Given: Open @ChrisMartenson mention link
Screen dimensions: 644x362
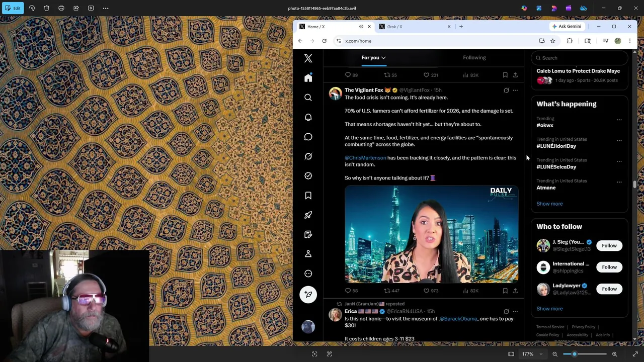Looking at the screenshot, I should coord(365,158).
